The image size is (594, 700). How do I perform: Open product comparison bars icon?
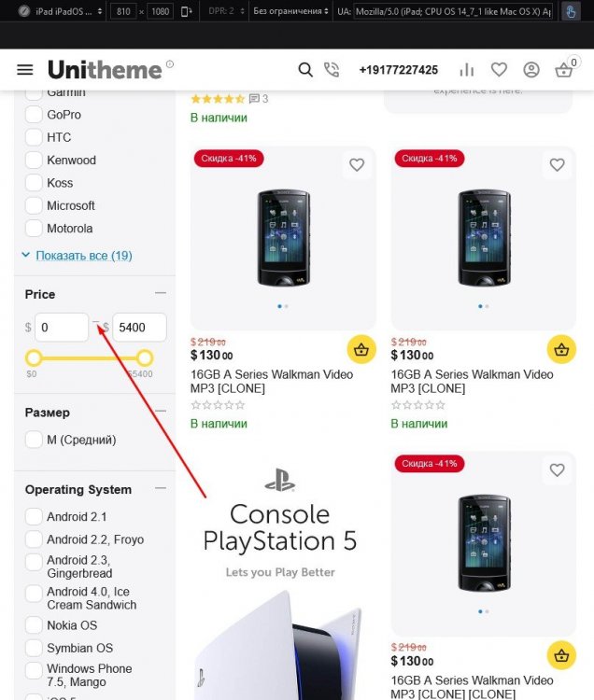467,70
